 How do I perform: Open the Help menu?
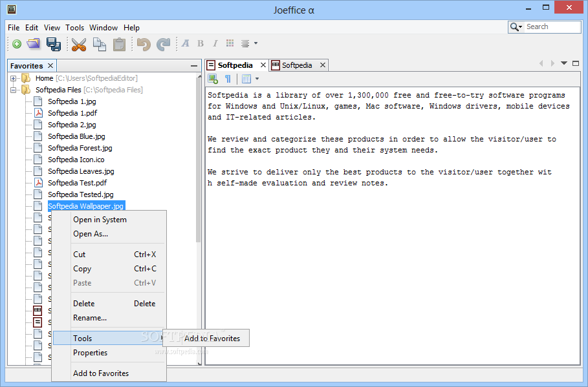[x=131, y=28]
